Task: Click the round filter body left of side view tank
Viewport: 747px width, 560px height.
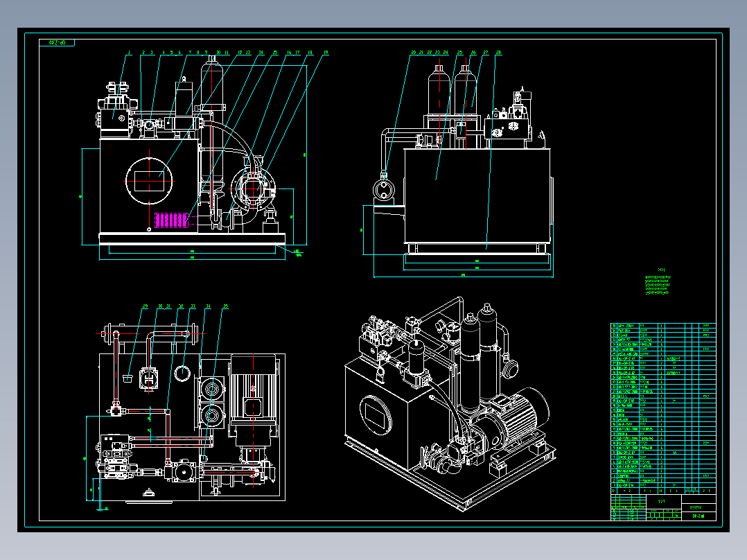Action: click(x=384, y=190)
